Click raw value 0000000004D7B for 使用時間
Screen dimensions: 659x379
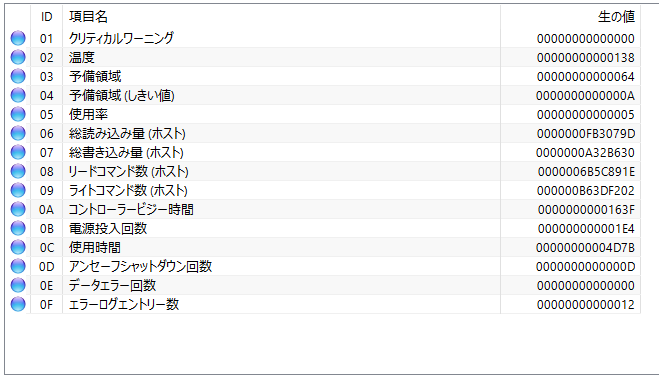click(x=585, y=248)
